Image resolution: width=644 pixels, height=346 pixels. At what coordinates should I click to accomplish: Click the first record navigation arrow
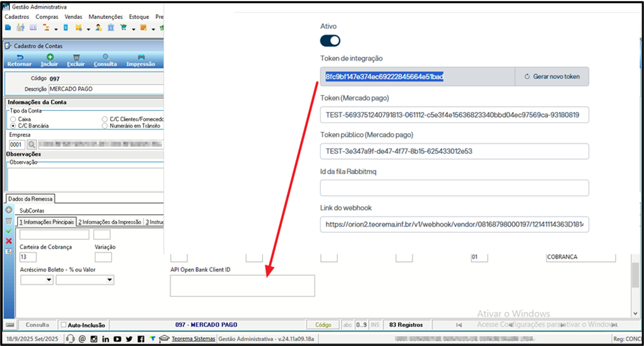click(x=458, y=325)
